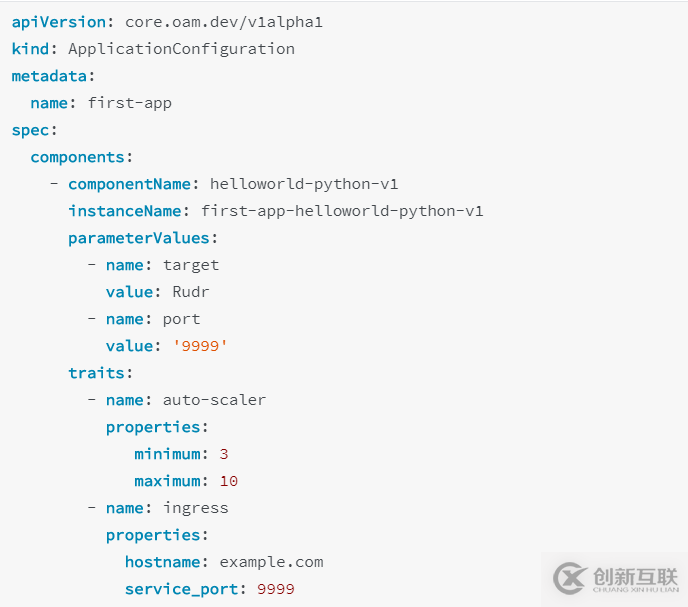Click the traits key
Viewport: 688px width, 607px height.
(96, 372)
